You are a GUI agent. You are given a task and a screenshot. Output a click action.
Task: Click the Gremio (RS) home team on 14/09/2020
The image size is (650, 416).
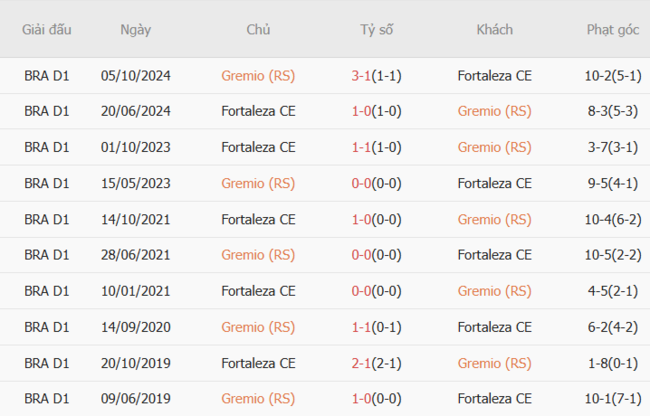point(258,327)
